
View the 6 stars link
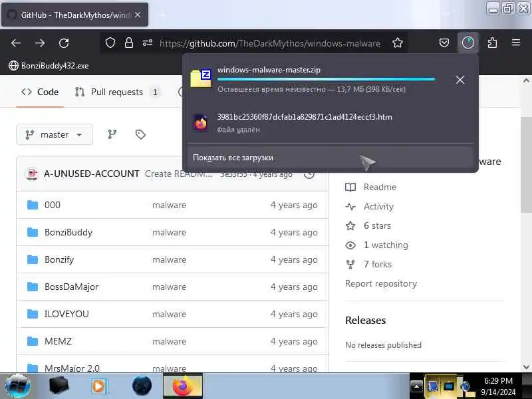coord(368,225)
